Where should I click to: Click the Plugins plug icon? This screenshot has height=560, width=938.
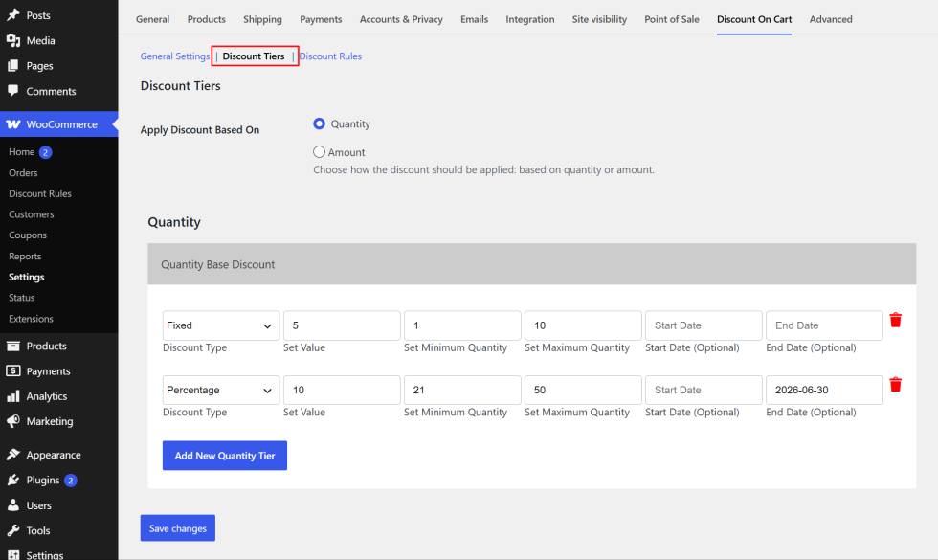[x=13, y=480]
